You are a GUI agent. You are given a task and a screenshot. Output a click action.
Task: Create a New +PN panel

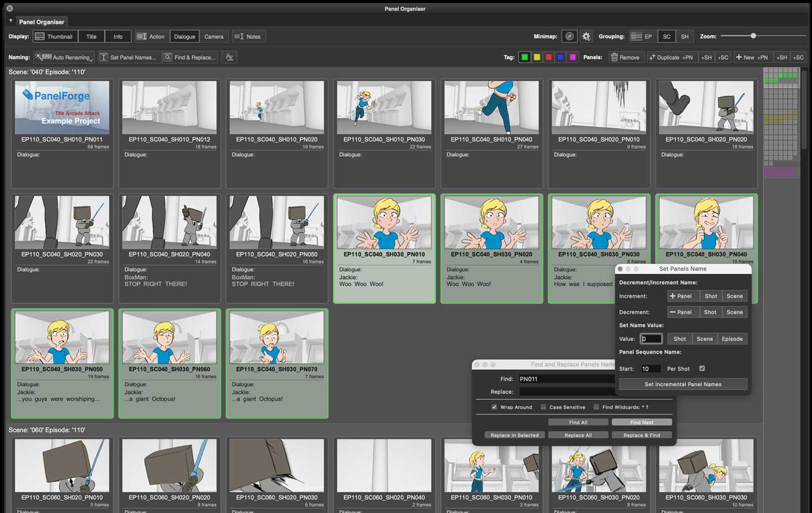coord(752,57)
